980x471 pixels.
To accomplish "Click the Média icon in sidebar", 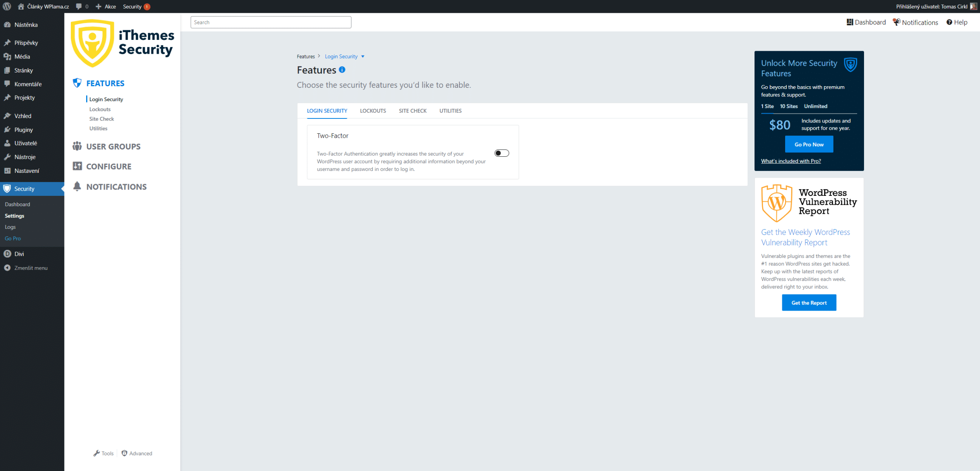I will 7,56.
